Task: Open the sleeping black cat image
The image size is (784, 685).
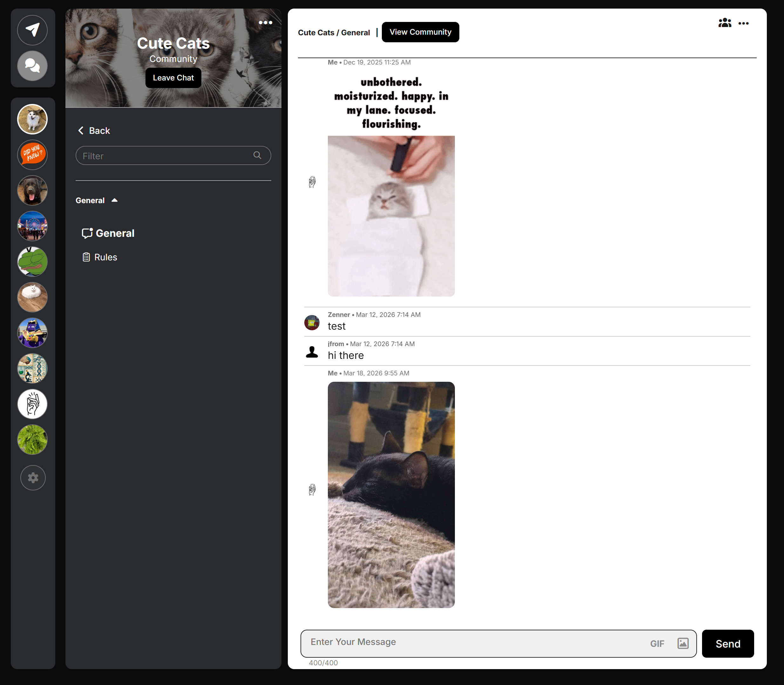Action: click(391, 495)
